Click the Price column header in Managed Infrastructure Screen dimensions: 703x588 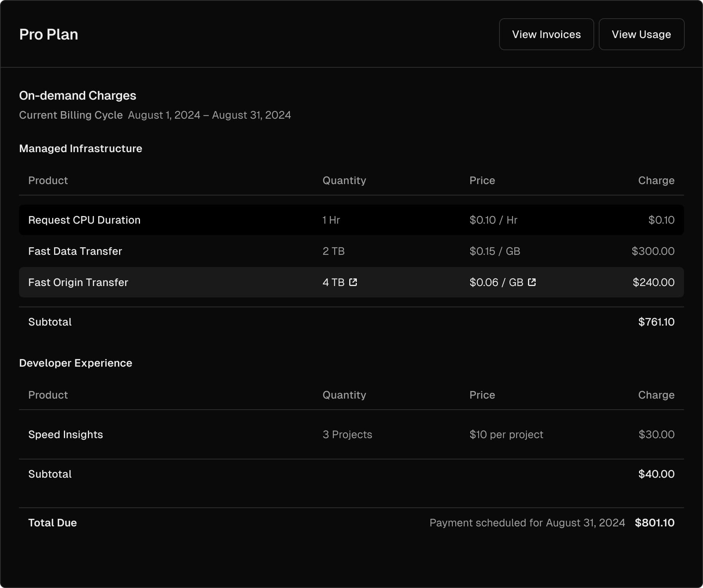[x=482, y=180]
